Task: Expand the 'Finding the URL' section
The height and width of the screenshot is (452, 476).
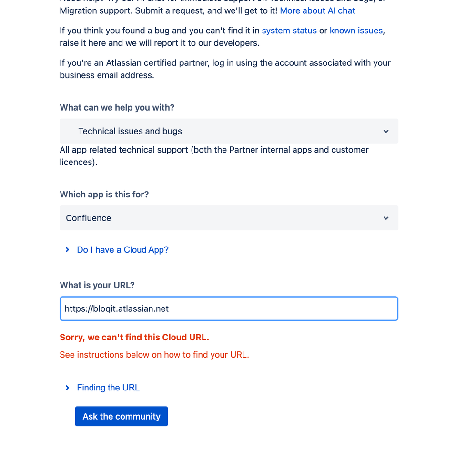Action: point(108,388)
